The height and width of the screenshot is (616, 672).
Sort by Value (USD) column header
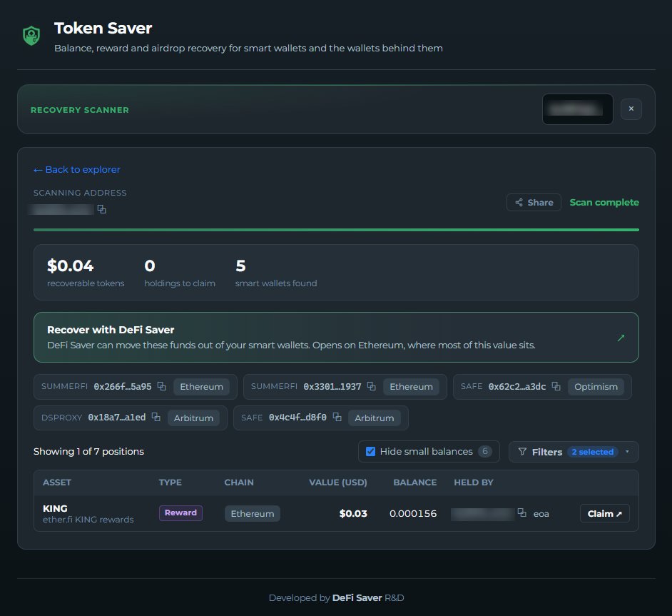coord(337,483)
